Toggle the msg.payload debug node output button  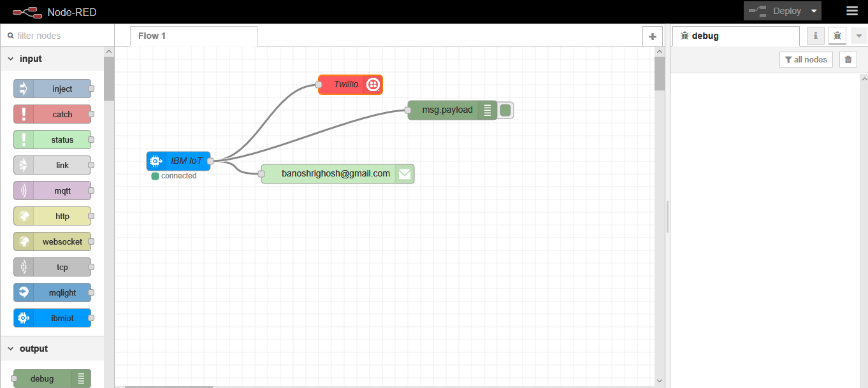505,110
